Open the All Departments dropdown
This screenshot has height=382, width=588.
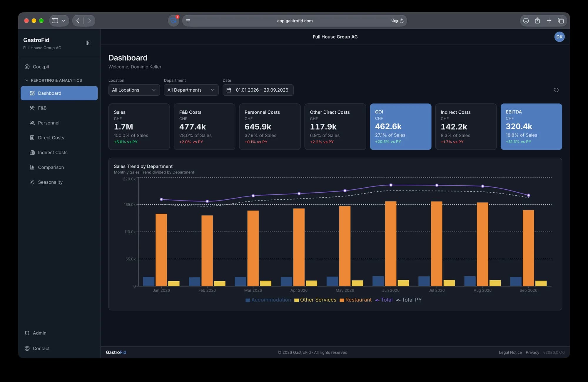tap(191, 90)
